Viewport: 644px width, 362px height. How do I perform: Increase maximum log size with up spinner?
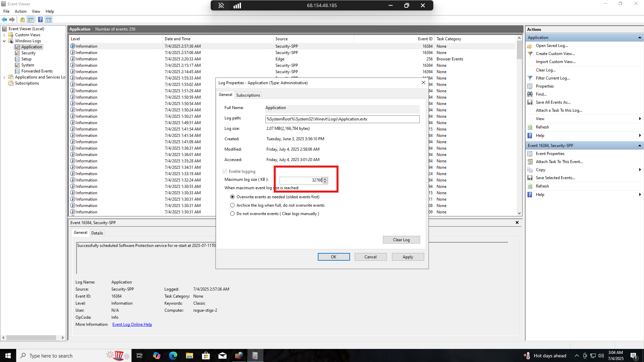pyautogui.click(x=325, y=178)
